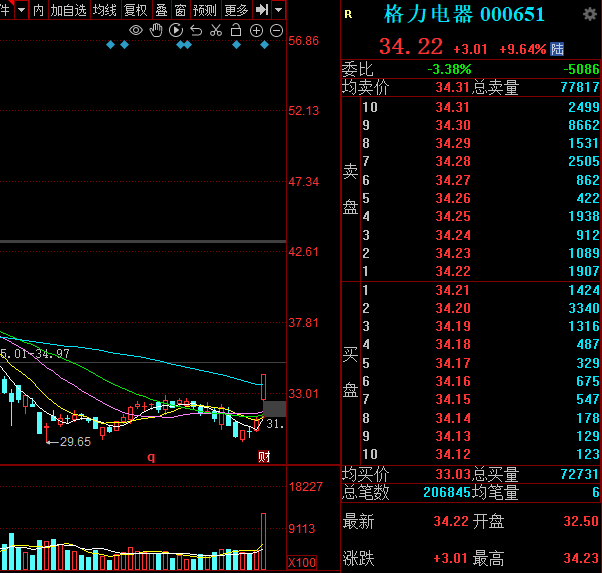The image size is (602, 573).
Task: Click total sell volume 77817
Action: coord(580,88)
